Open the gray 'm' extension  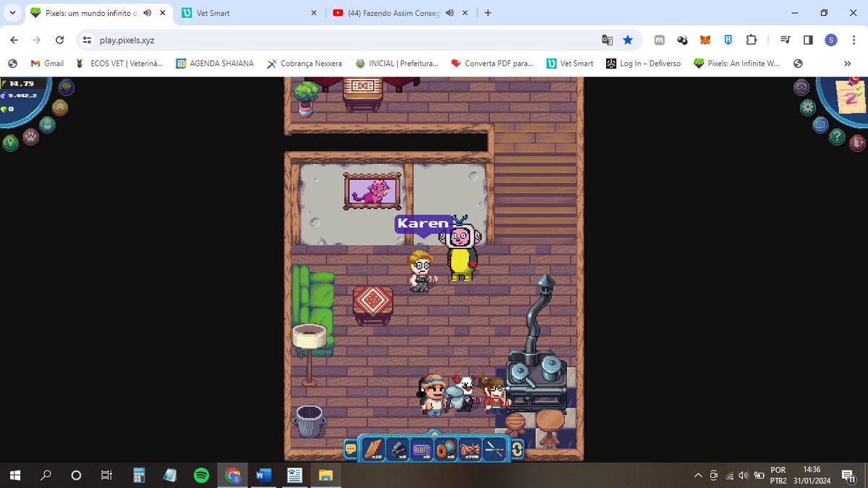(659, 40)
